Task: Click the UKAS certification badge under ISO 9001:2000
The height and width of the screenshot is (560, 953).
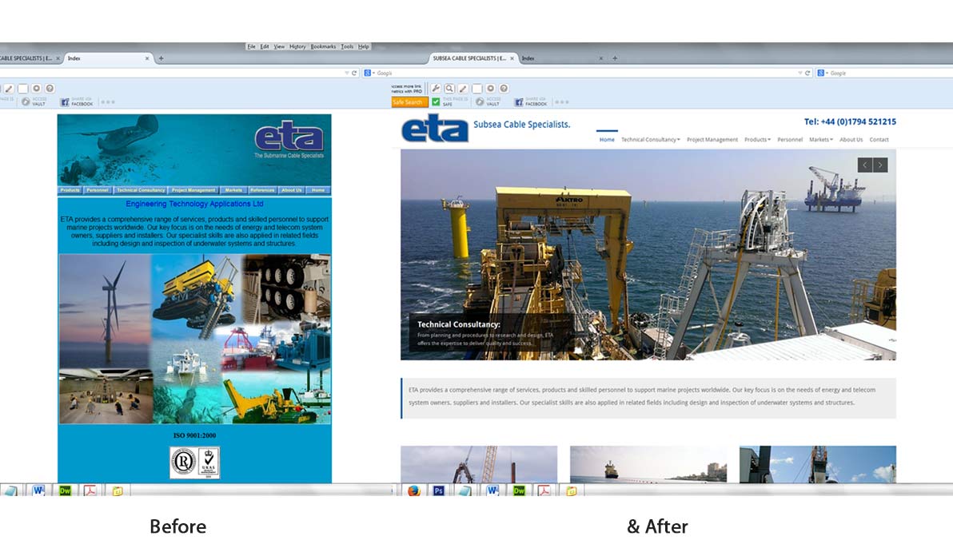Action: tap(208, 463)
